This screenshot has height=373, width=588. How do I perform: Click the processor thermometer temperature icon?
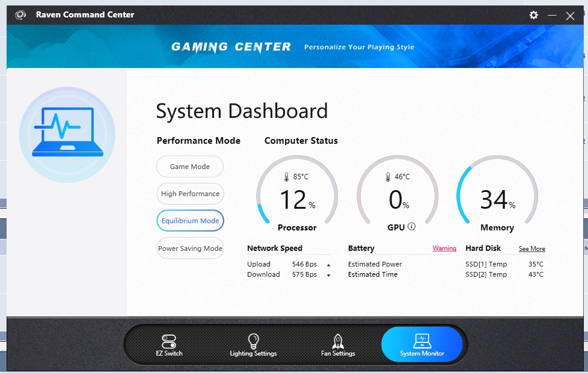point(287,177)
